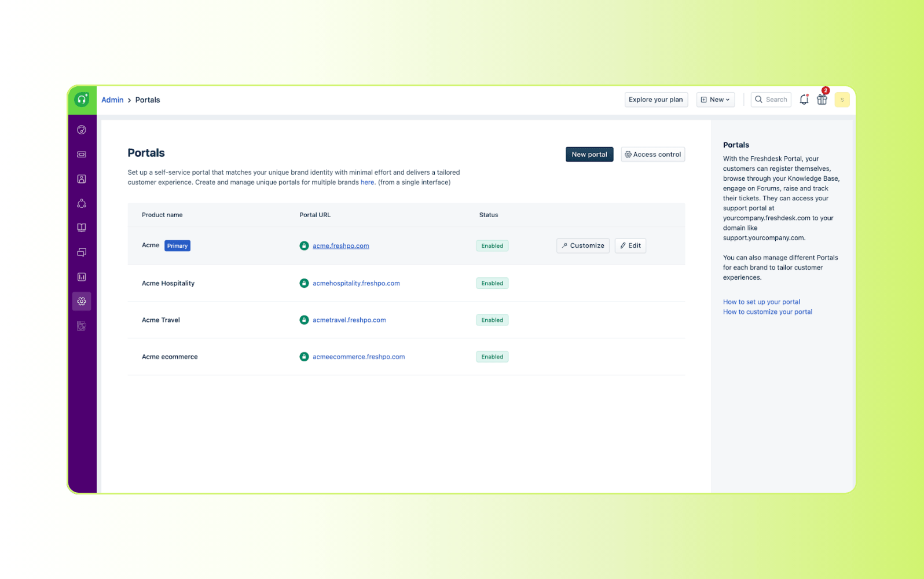Click the Status column header
This screenshot has width=924, height=579.
click(x=489, y=215)
